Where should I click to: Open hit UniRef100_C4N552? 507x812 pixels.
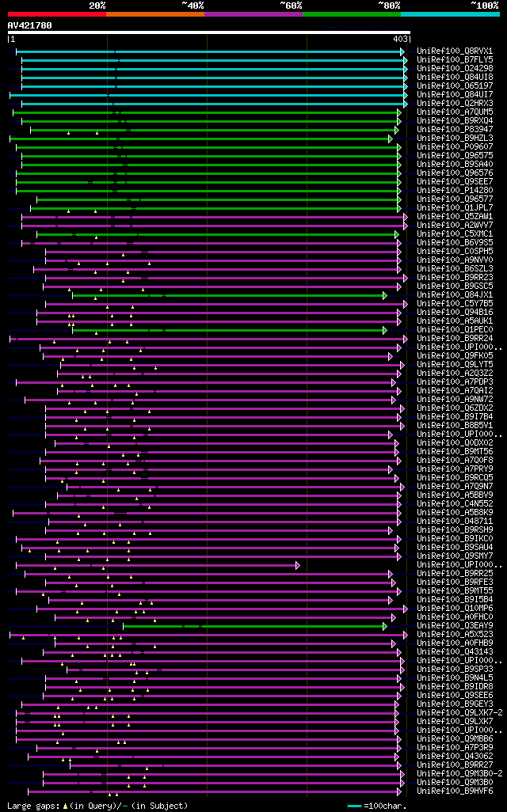coord(455,503)
